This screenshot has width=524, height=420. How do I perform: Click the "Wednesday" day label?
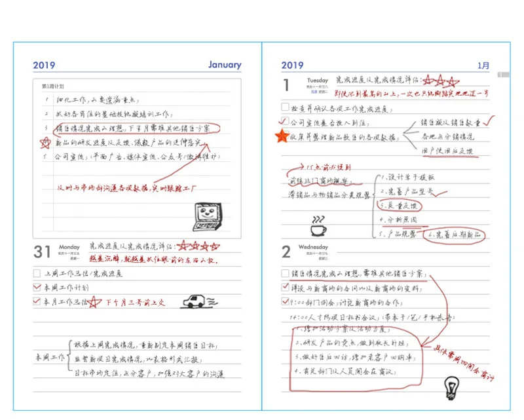[313, 247]
